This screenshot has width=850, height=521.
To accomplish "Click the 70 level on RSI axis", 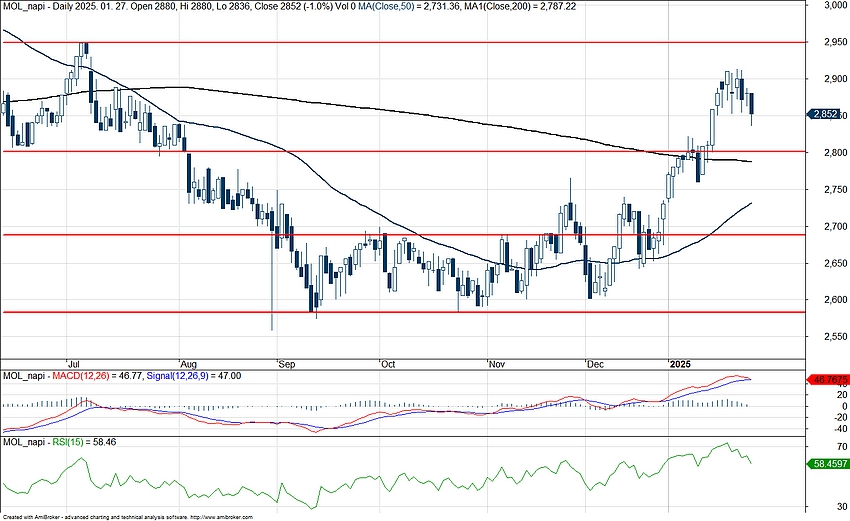I will pos(842,447).
